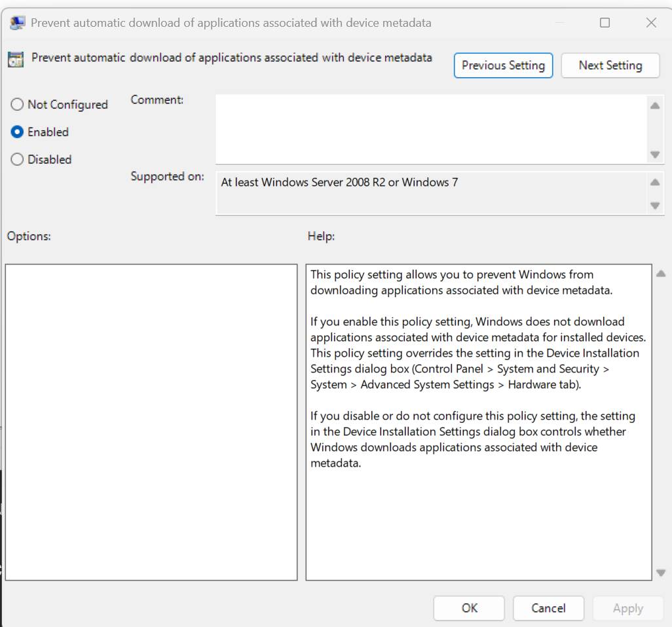
Task: Select the Not Configured radio button
Action: tap(17, 105)
